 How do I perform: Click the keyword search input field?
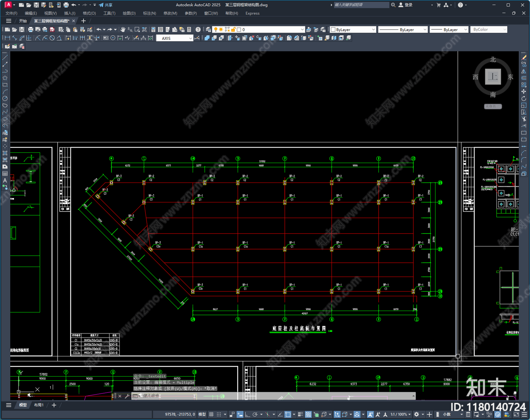361,5
